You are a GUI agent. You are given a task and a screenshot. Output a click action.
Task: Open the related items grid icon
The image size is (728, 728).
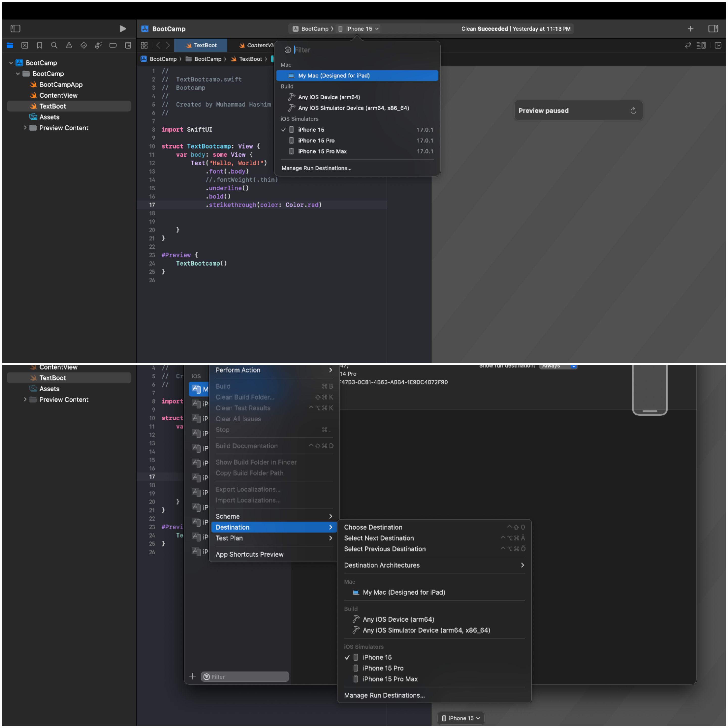(x=144, y=45)
